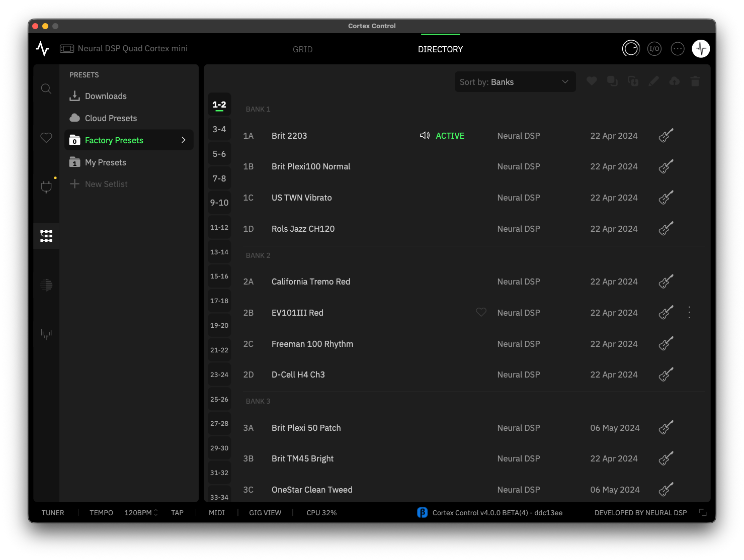Click the pencil edit icon in toolbar
This screenshot has width=744, height=560.
[x=653, y=81]
